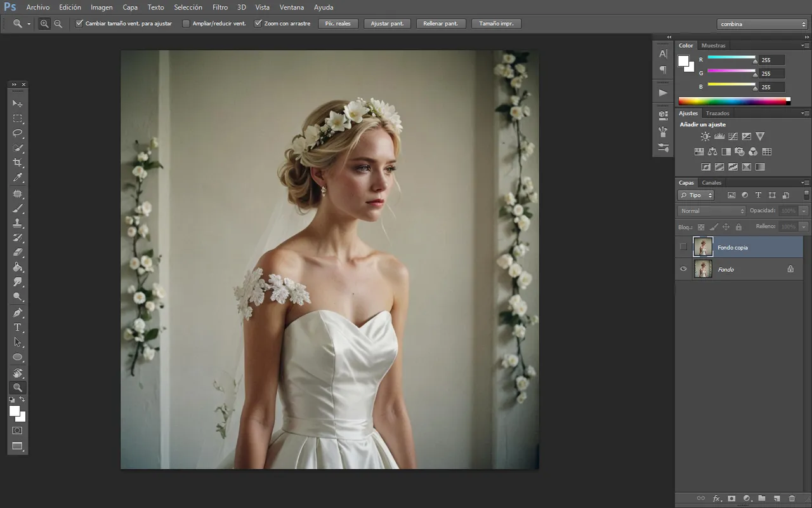Add a Curves adjustment
Screen dimensions: 812x508
(733, 137)
